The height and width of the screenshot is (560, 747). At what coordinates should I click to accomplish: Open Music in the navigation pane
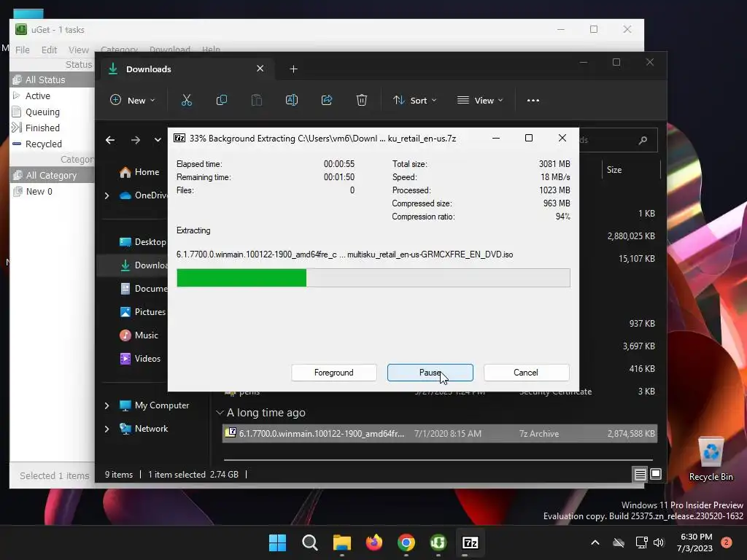[139, 335]
